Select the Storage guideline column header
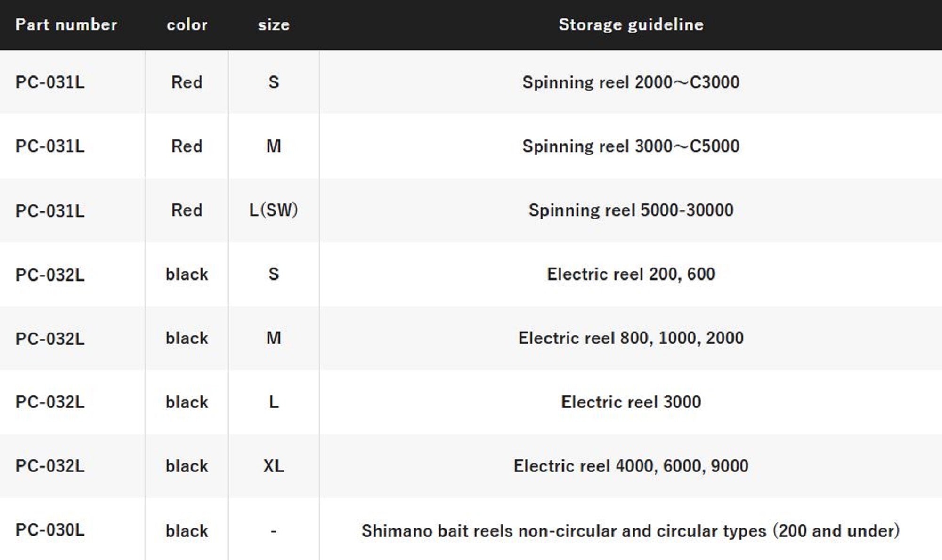Screen dimensions: 942x560 pos(631,24)
